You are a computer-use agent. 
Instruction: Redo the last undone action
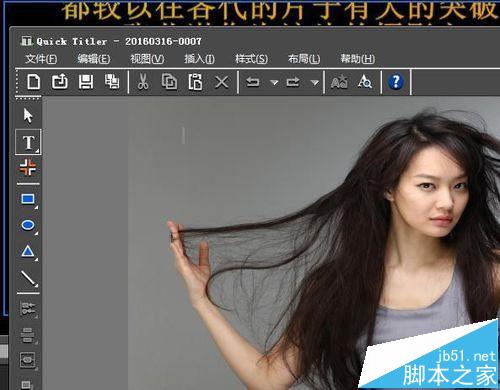tap(293, 82)
